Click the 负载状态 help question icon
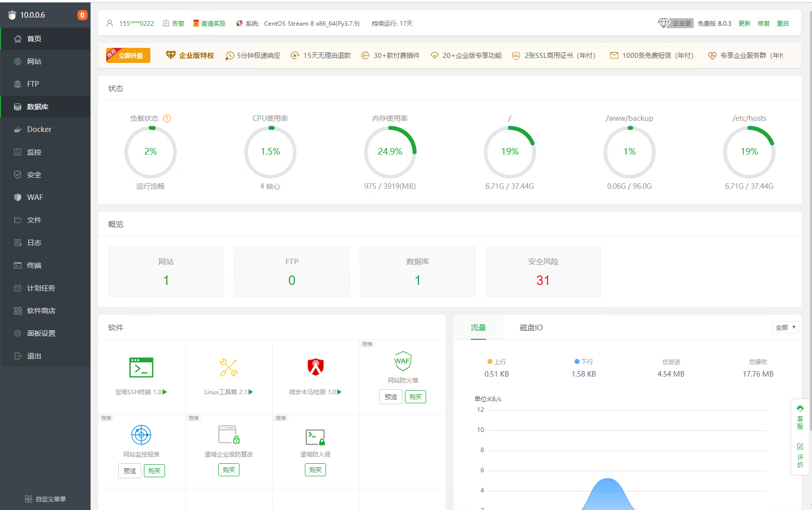The width and height of the screenshot is (812, 510). click(x=167, y=118)
